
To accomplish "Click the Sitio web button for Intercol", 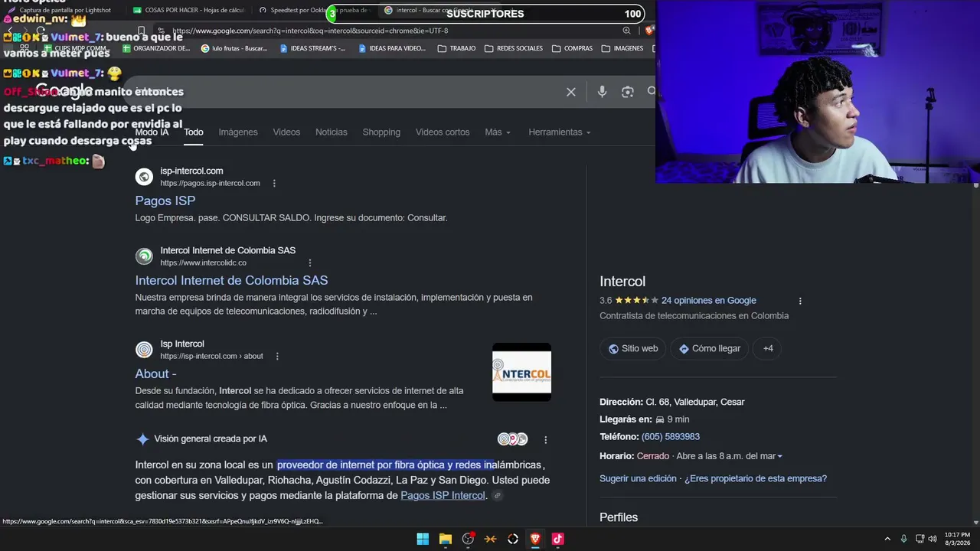I will click(633, 349).
